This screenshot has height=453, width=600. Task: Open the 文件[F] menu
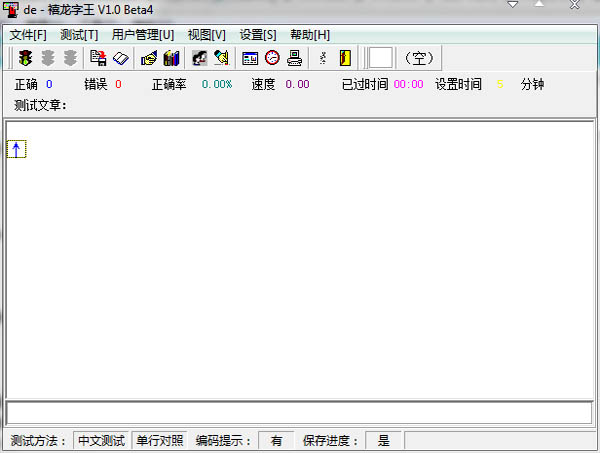[x=28, y=35]
